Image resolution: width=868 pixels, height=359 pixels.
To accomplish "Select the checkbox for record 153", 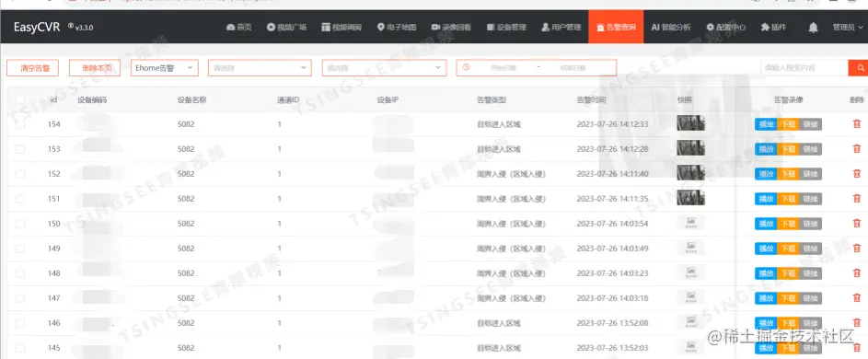I will coord(20,149).
